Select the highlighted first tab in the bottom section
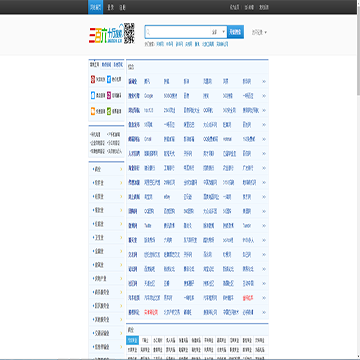This screenshot has width=360, height=360. tap(132, 340)
